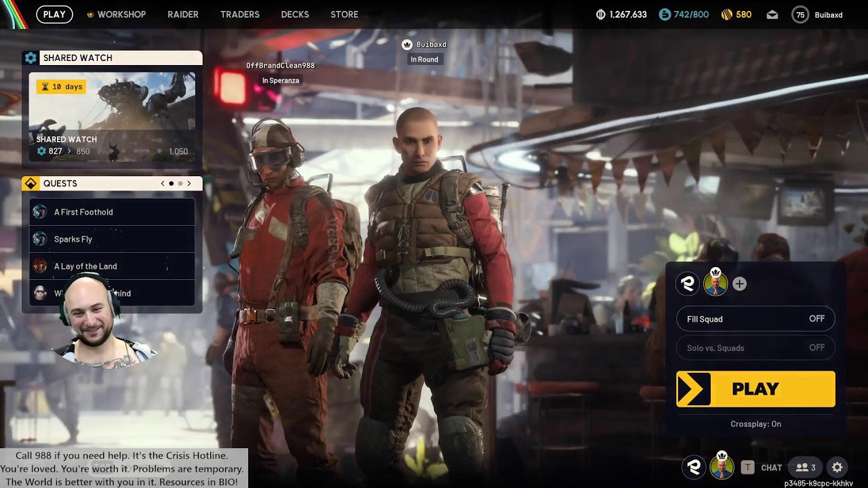Click the T key chat shortcut icon
The width and height of the screenshot is (868, 488).
pos(747,467)
